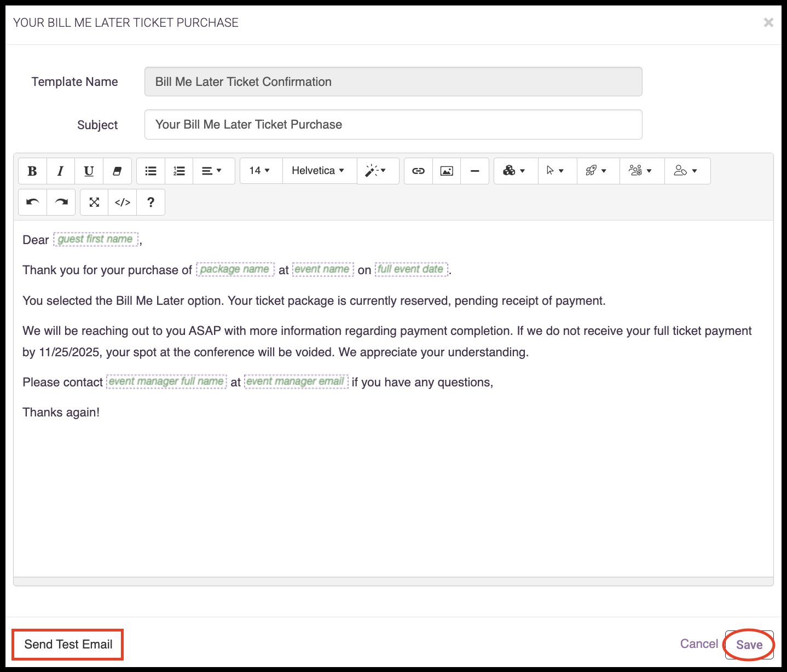Viewport: 787px width, 672px height.
Task: Open the magic wand style dropdown
Action: pos(378,171)
